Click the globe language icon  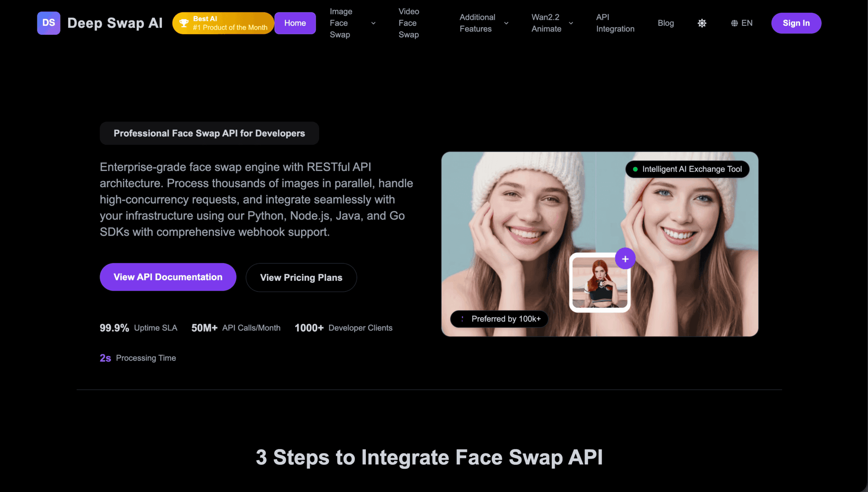point(735,23)
